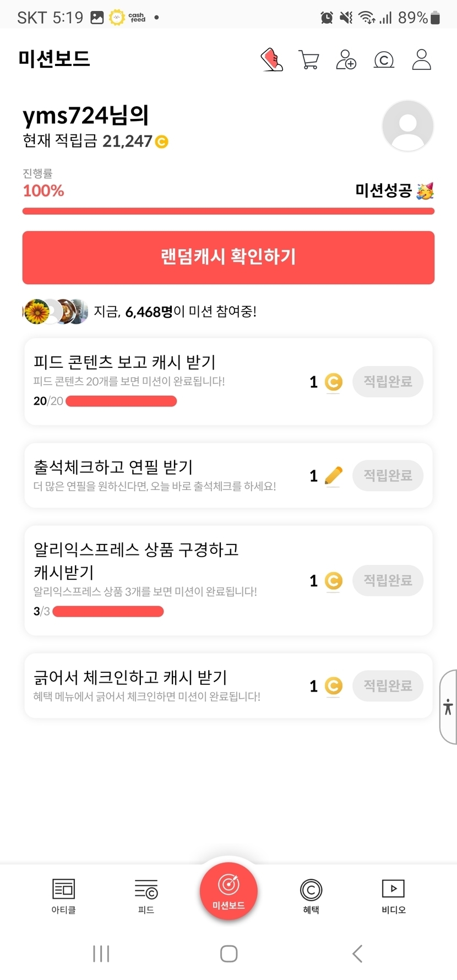This screenshot has height=980, width=457.
Task: Tap 적립완료 for 긁어서 체크인 mission
Action: point(388,685)
